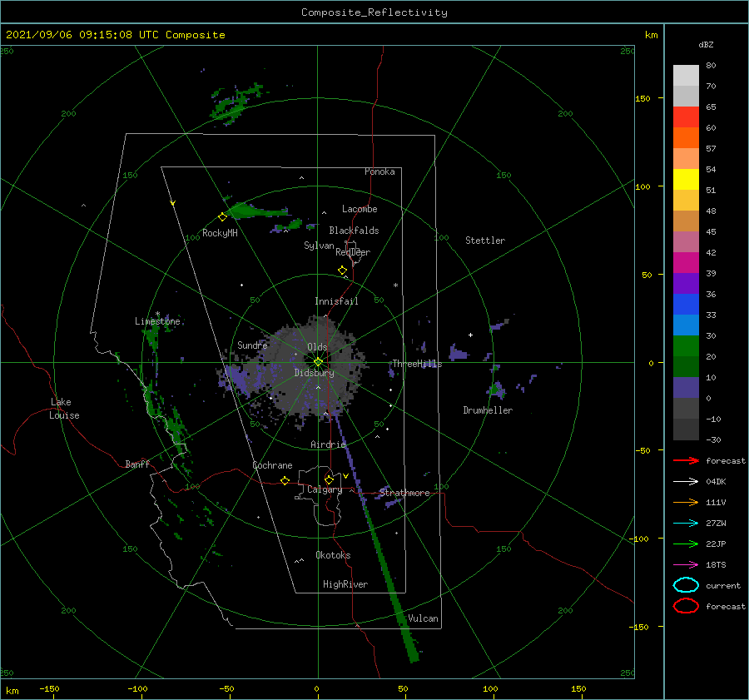Click the green 22JP arrow icon
749x700 pixels.
pos(686,544)
